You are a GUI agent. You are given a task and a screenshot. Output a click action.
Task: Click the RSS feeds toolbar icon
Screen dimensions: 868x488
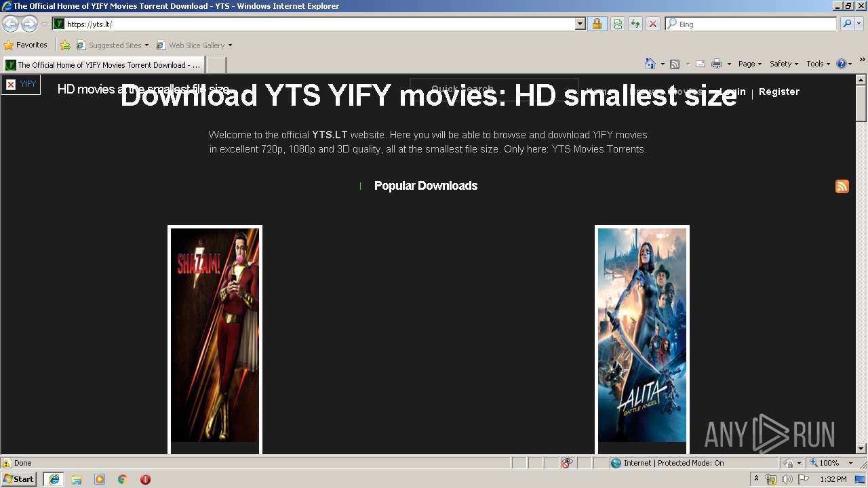675,64
